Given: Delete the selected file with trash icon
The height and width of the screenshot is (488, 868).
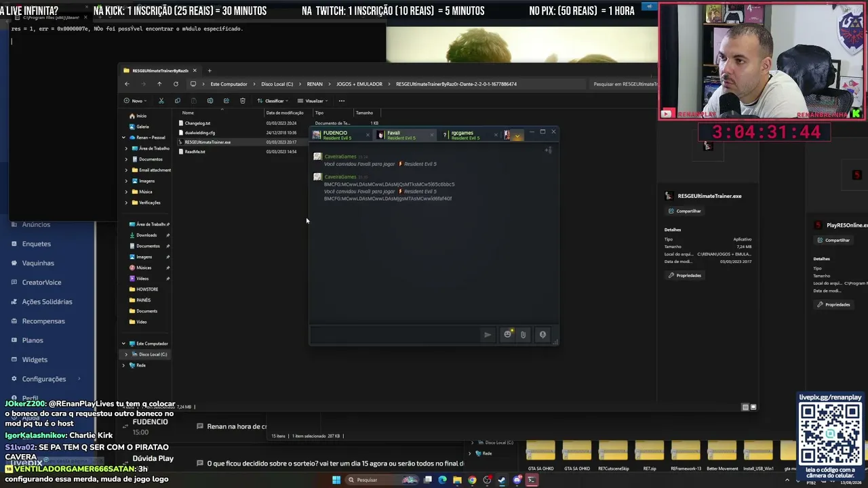Looking at the screenshot, I should point(243,101).
